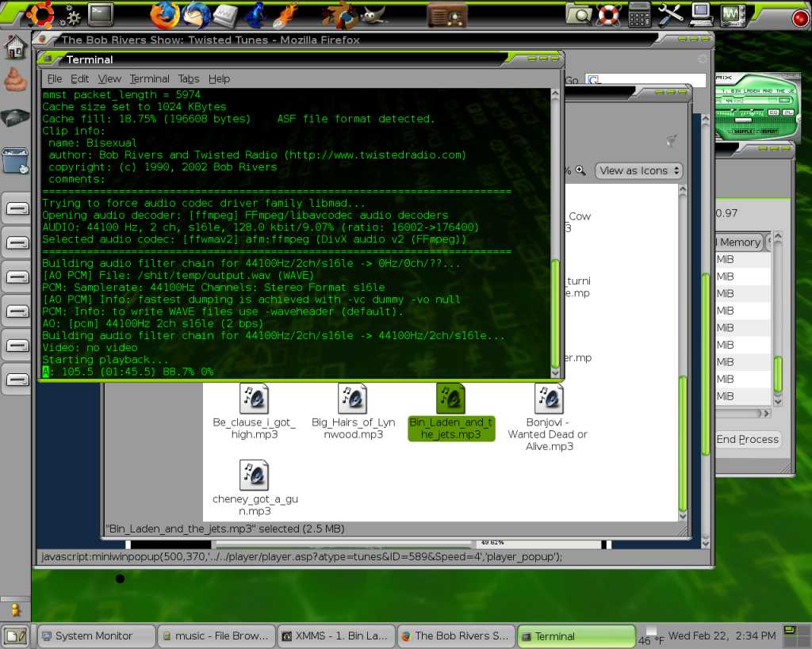Launch Thunderbird mail from the top panel
812x649 pixels.
click(196, 15)
